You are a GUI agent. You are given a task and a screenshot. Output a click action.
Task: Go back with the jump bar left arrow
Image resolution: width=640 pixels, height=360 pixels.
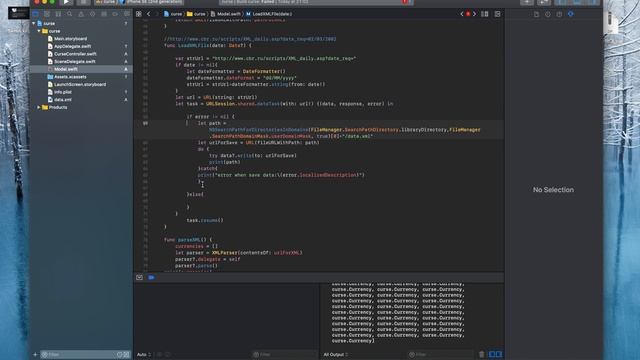tap(149, 14)
